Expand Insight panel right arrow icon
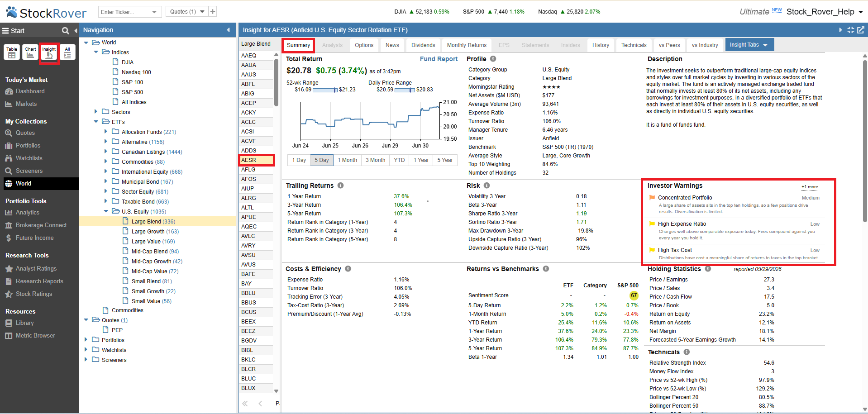Image resolution: width=868 pixels, height=414 pixels. point(840,30)
